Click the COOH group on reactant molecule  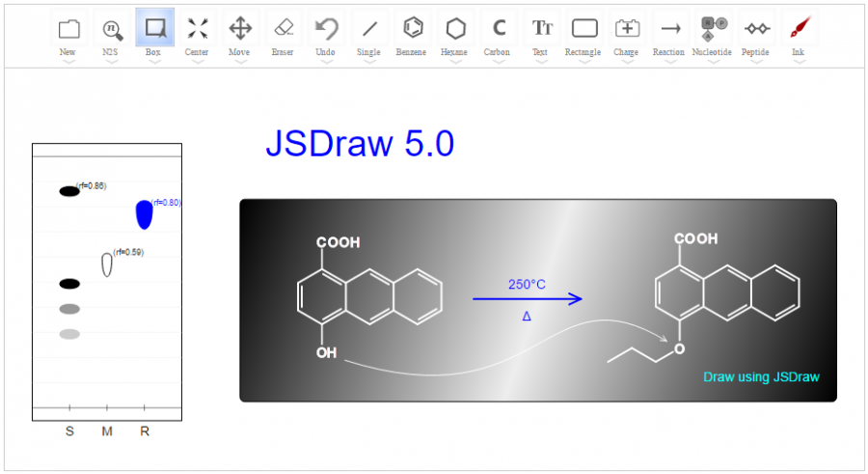tap(339, 242)
